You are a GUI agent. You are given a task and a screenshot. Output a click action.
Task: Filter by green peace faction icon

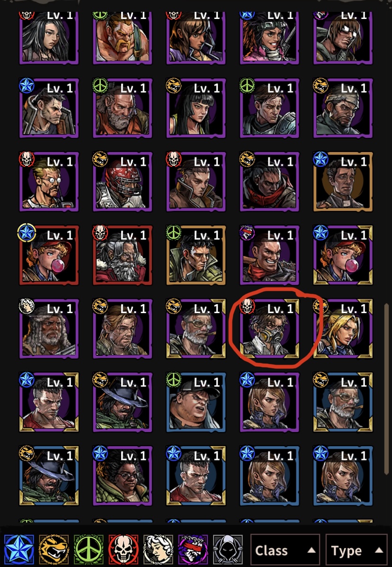(89, 549)
